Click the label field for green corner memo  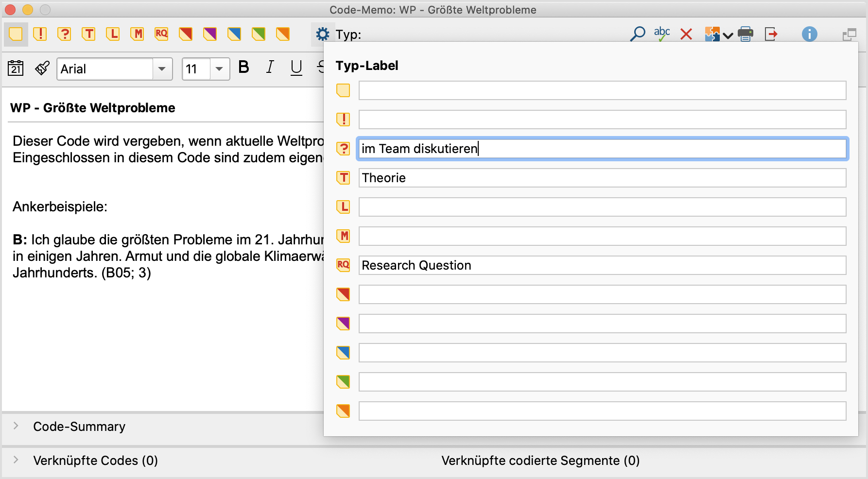[603, 382]
